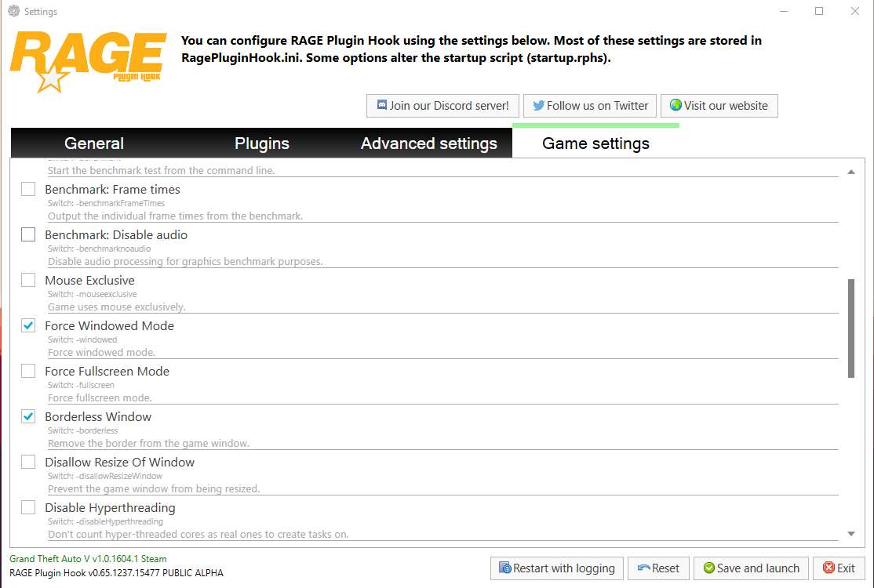Go to the Advanced settings tab
Viewport: 874px width, 588px height.
click(429, 143)
